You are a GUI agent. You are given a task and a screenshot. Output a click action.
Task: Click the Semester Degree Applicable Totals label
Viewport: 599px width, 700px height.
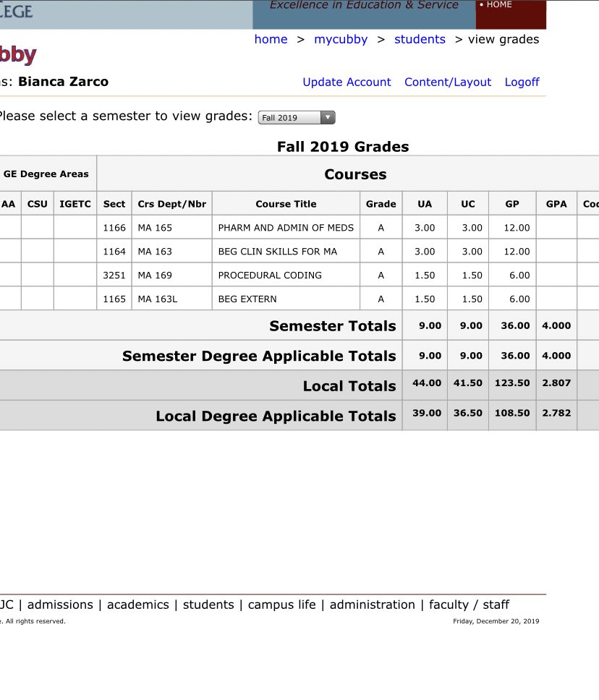[259, 356]
